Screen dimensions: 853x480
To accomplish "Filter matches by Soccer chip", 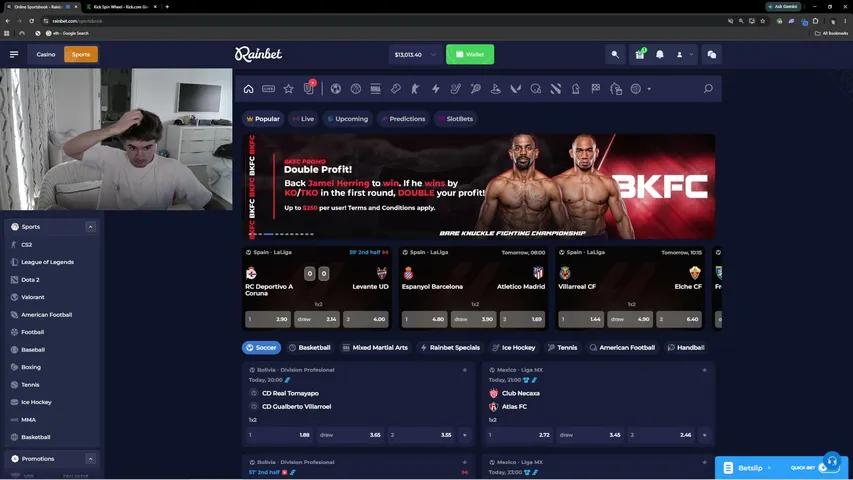I will pos(261,348).
